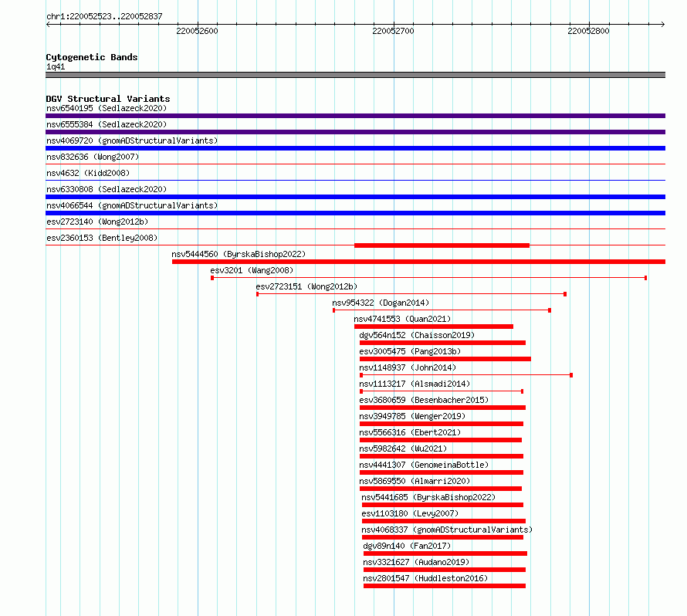Select the dgv89n140 (Fan2017) label

point(407,546)
